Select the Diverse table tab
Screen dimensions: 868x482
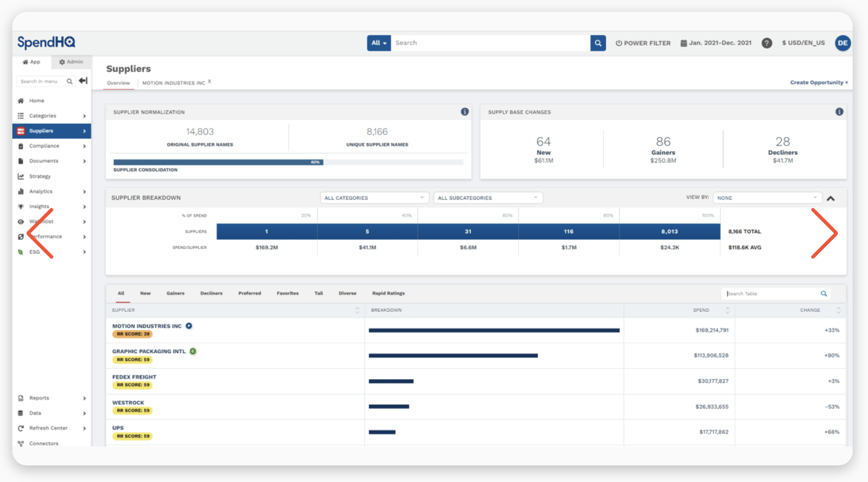point(348,294)
